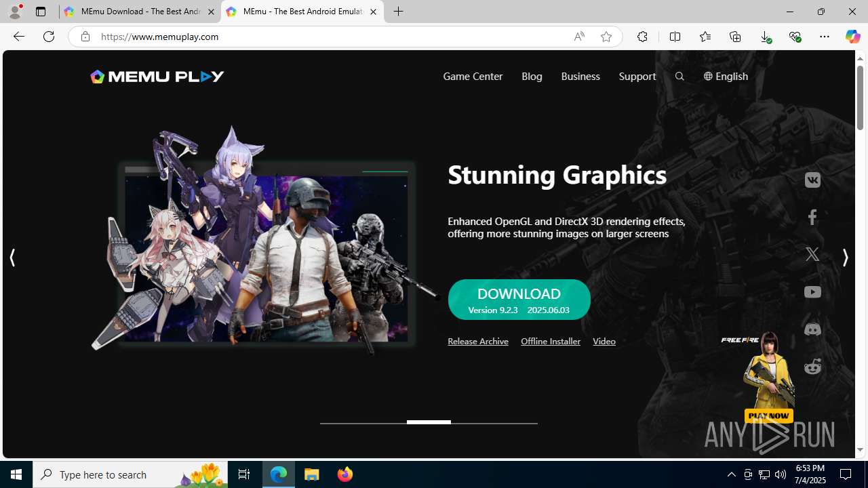Screen dimensions: 868x488
Task: Open Collections panel
Action: (735, 37)
